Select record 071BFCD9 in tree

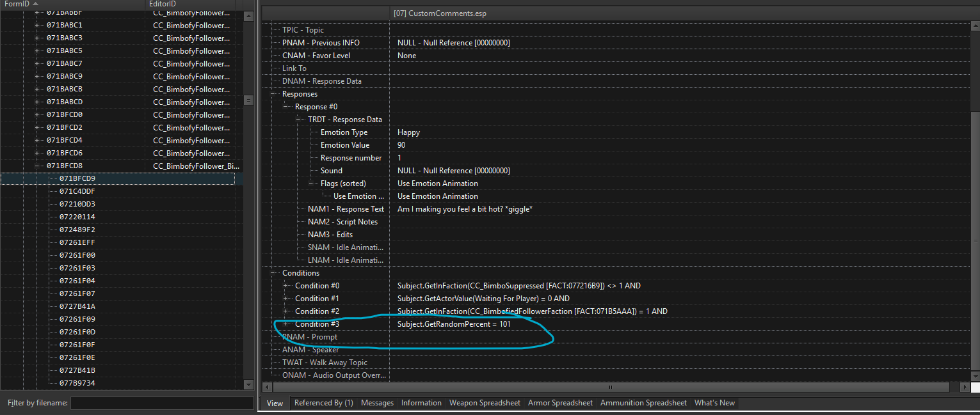coord(77,178)
